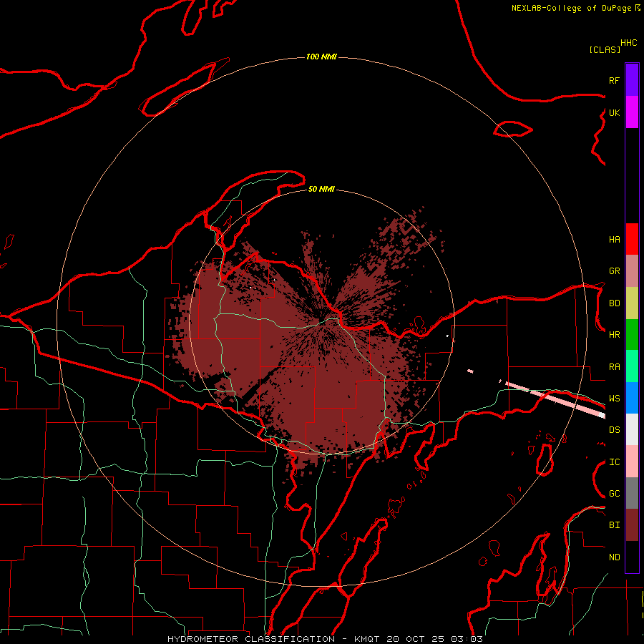Click the '50 NMI' range ring label
Viewport: 644px width, 644px height.
tap(321, 189)
